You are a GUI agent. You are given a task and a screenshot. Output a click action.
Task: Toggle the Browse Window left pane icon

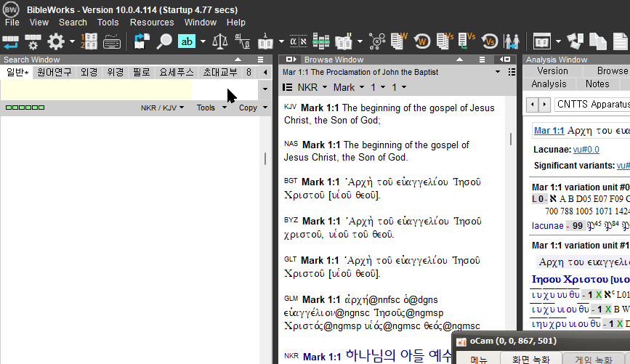pyautogui.click(x=291, y=60)
